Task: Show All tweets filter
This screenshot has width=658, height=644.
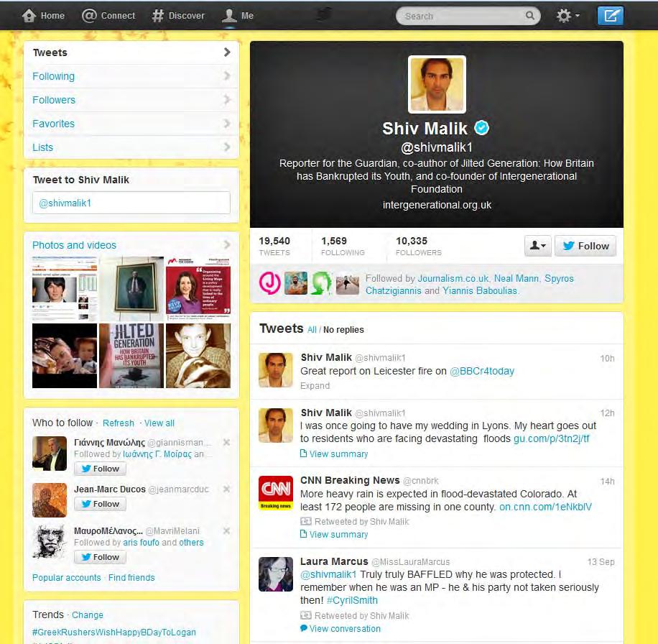Action: 312,330
